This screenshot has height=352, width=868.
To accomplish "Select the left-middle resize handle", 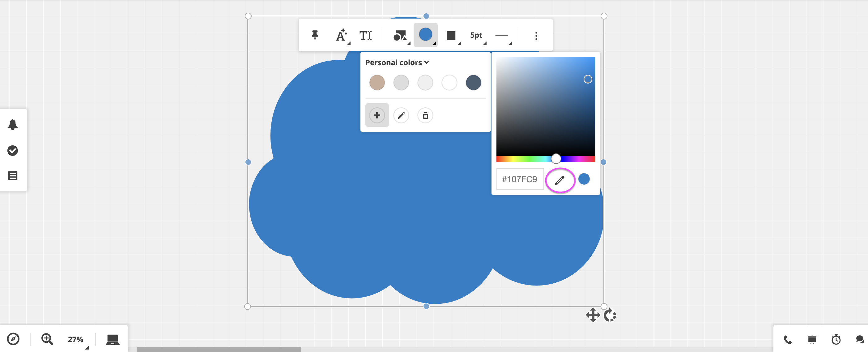I will 248,162.
